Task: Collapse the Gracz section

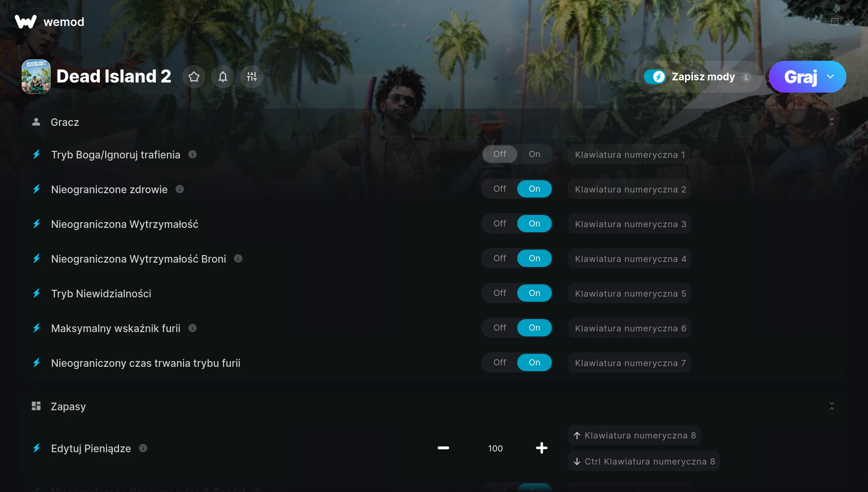Action: click(x=832, y=122)
